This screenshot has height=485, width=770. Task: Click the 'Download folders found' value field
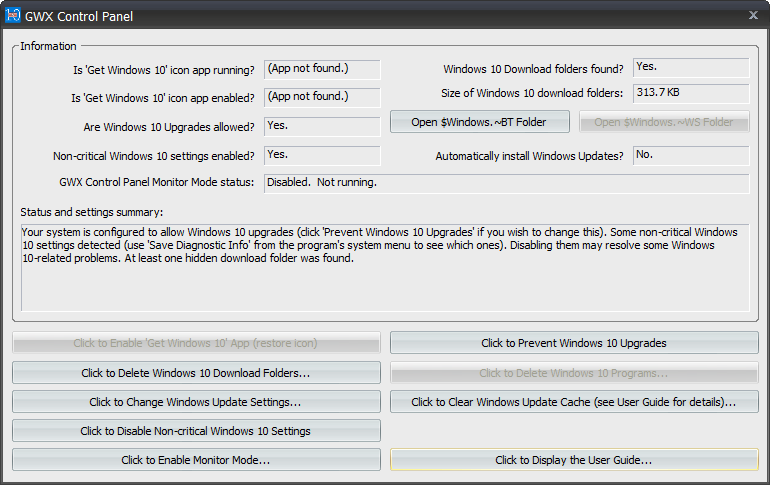(x=691, y=68)
